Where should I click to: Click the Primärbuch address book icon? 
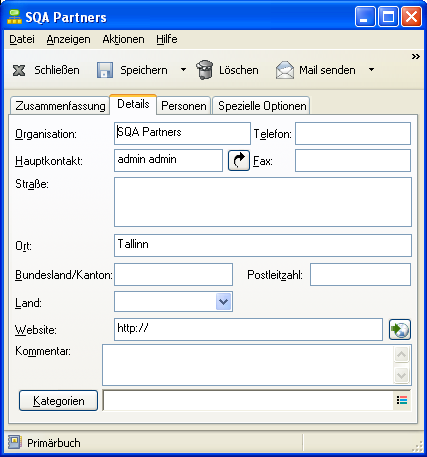15,443
